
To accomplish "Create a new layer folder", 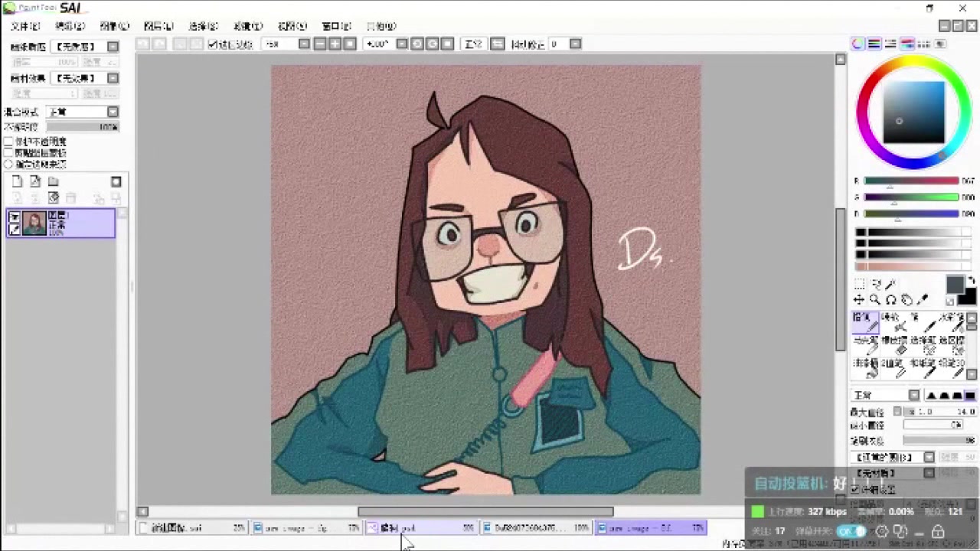I will (54, 181).
